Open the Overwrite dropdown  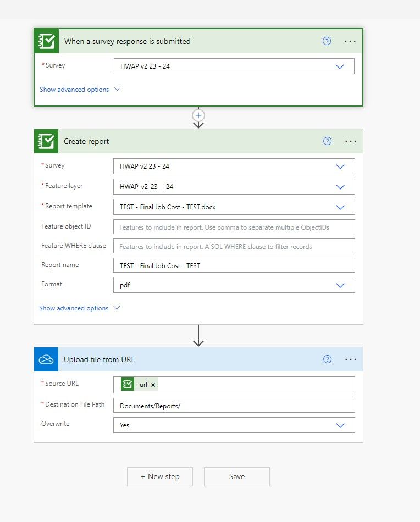click(x=340, y=425)
